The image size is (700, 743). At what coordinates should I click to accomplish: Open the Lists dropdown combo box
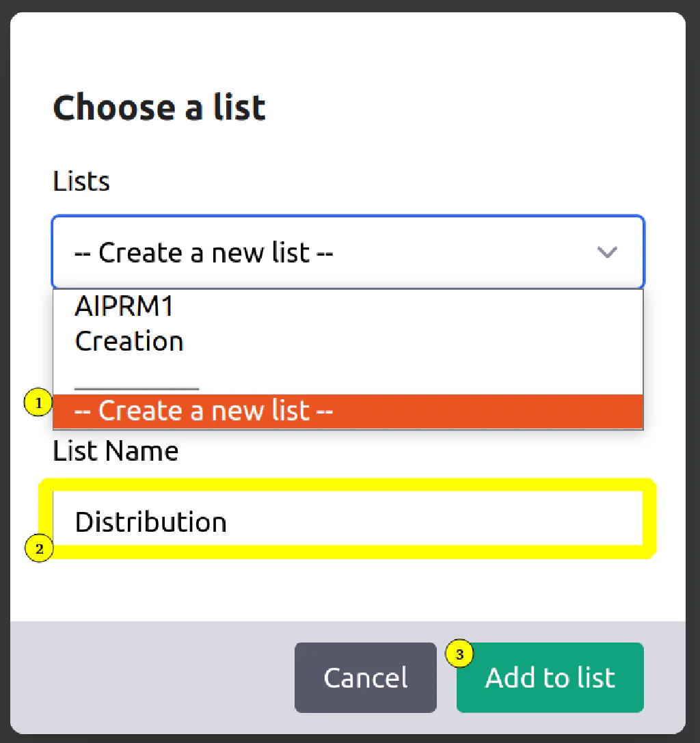pos(348,252)
